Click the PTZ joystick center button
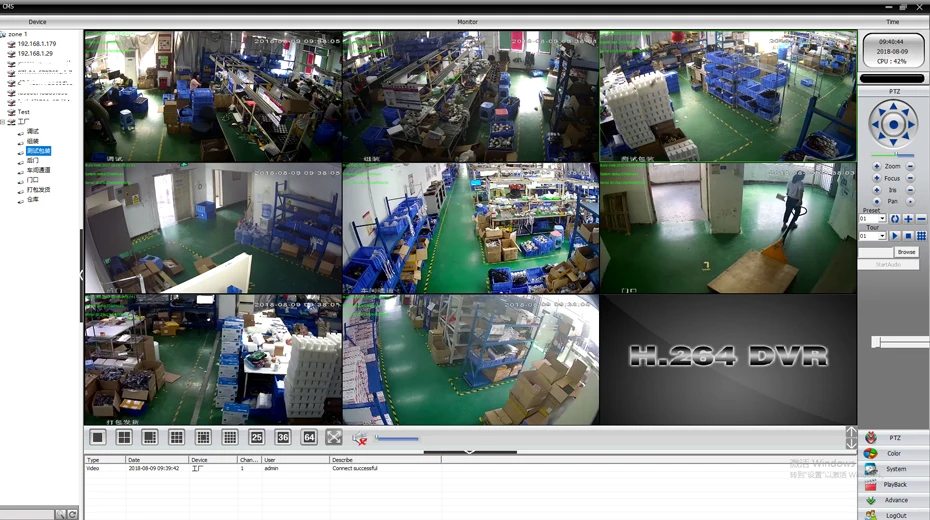The image size is (930, 520). tap(893, 125)
